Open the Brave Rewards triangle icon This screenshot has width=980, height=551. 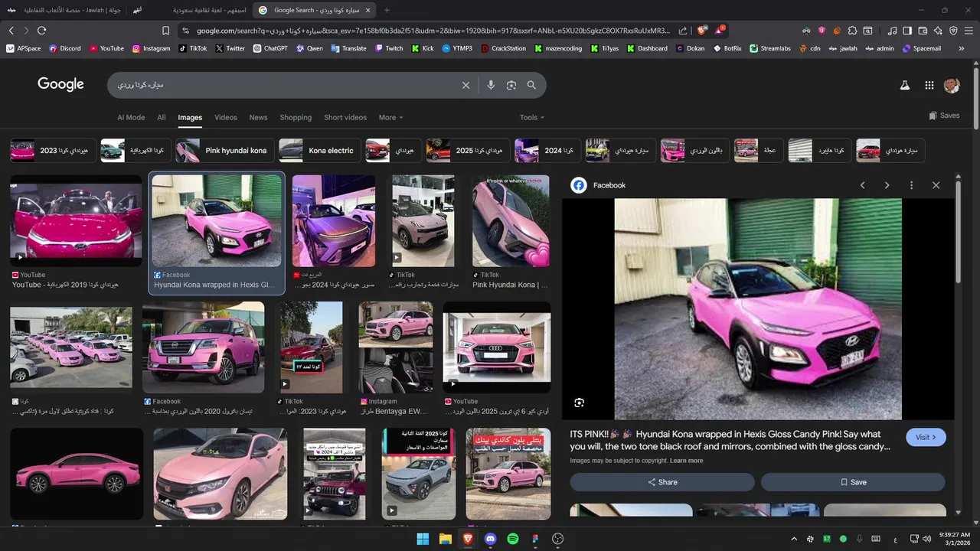tap(720, 31)
